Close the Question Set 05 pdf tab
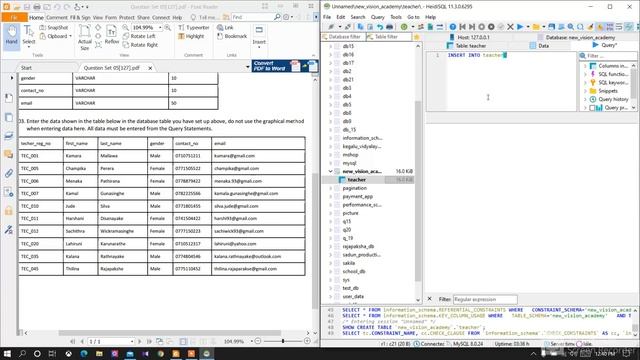Viewport: 640px width, 360px height. pyautogui.click(x=150, y=68)
